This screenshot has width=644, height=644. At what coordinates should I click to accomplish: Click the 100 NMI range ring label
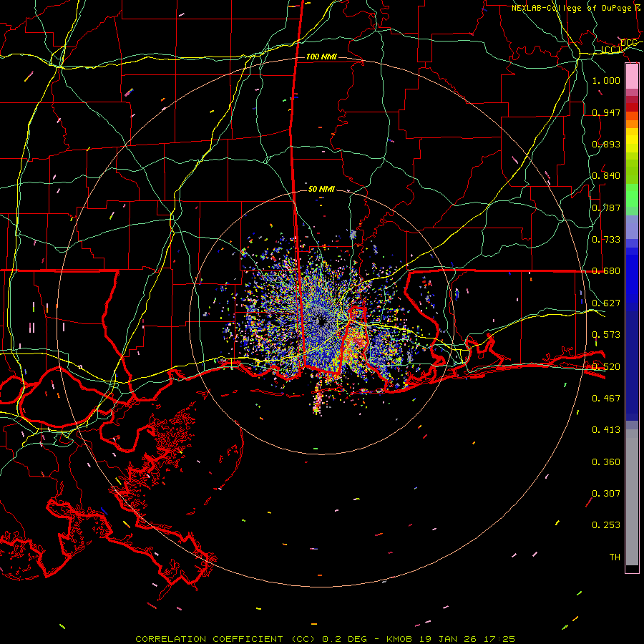coord(321,57)
